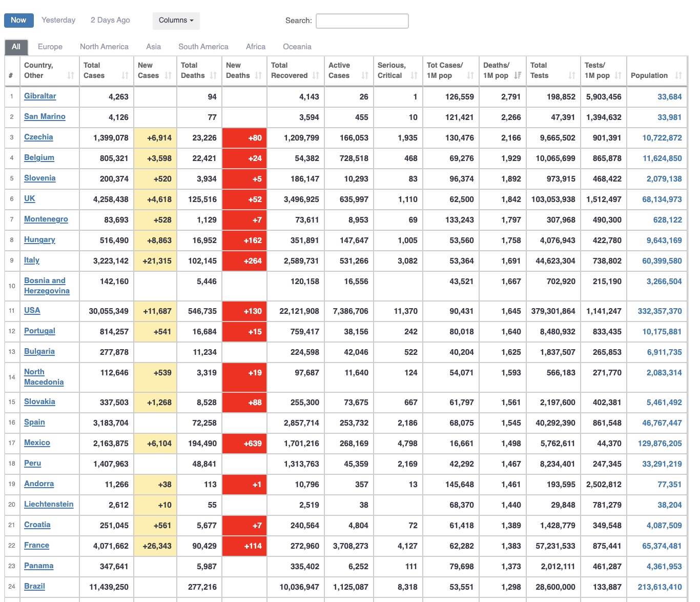Click Total Recovered column sort icon

click(x=316, y=75)
